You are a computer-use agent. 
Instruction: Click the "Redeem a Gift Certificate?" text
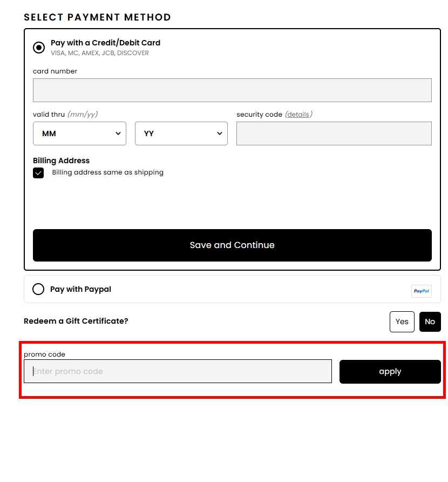click(76, 321)
